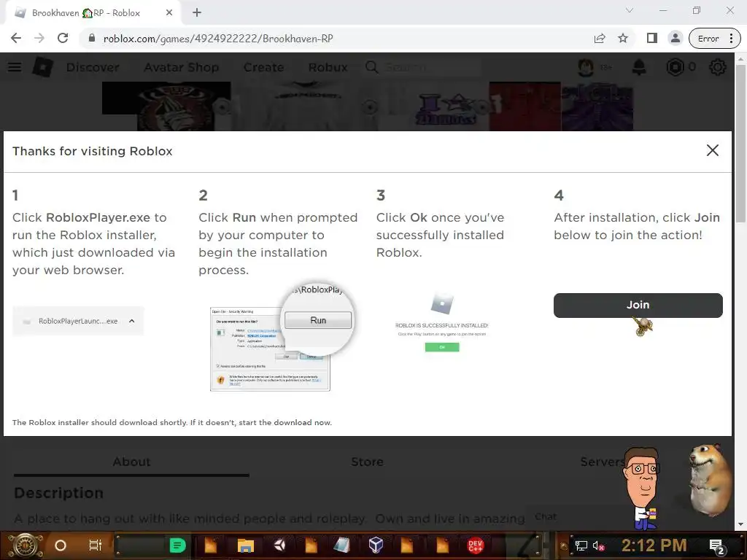747x560 pixels.
Task: Share this page icon
Action: point(600,39)
